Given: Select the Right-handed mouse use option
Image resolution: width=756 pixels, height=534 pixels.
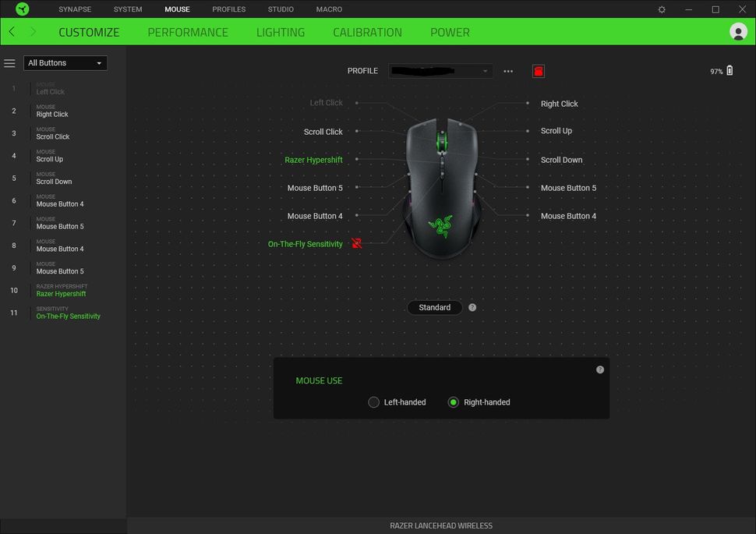Looking at the screenshot, I should point(454,402).
